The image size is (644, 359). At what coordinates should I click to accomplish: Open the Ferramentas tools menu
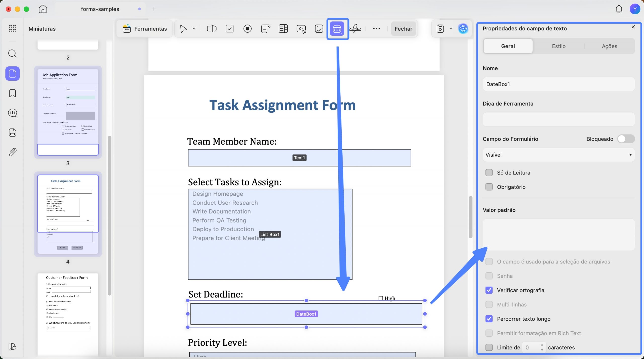(145, 29)
